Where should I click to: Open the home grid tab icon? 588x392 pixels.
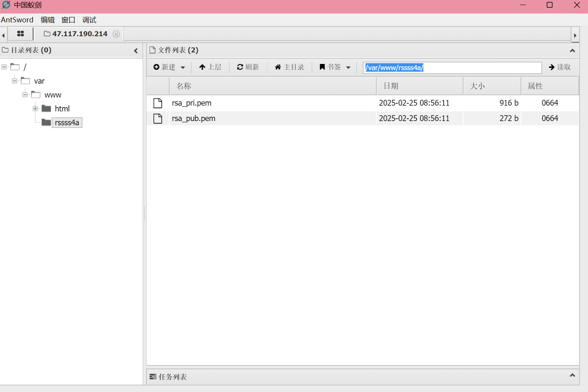(20, 34)
